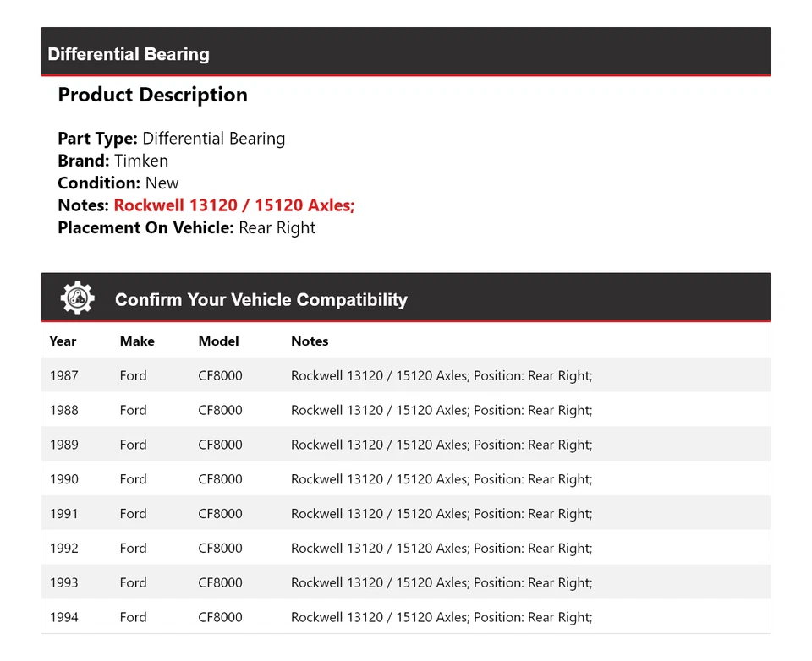Click CF8000 model in the 1991 row

click(x=220, y=514)
